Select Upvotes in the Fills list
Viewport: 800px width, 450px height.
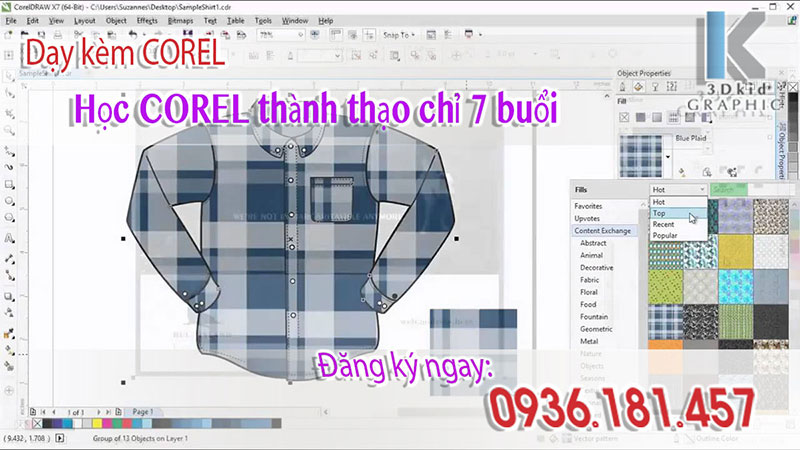pyautogui.click(x=587, y=218)
